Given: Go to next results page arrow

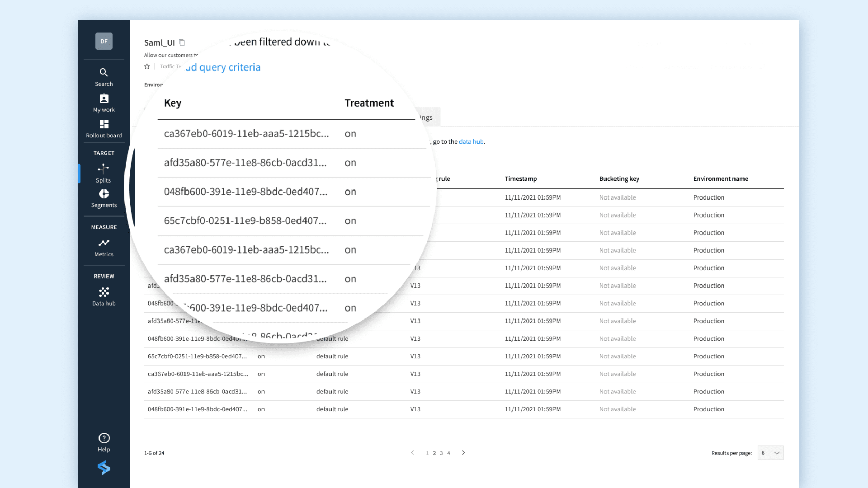Looking at the screenshot, I should click(463, 453).
